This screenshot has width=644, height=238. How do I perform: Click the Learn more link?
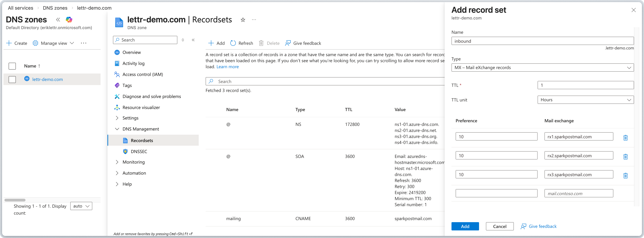pos(227,66)
